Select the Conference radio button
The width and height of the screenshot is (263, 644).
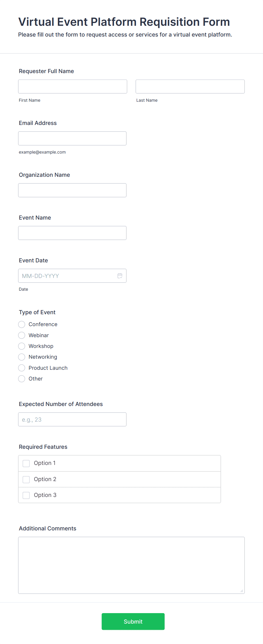click(x=22, y=324)
